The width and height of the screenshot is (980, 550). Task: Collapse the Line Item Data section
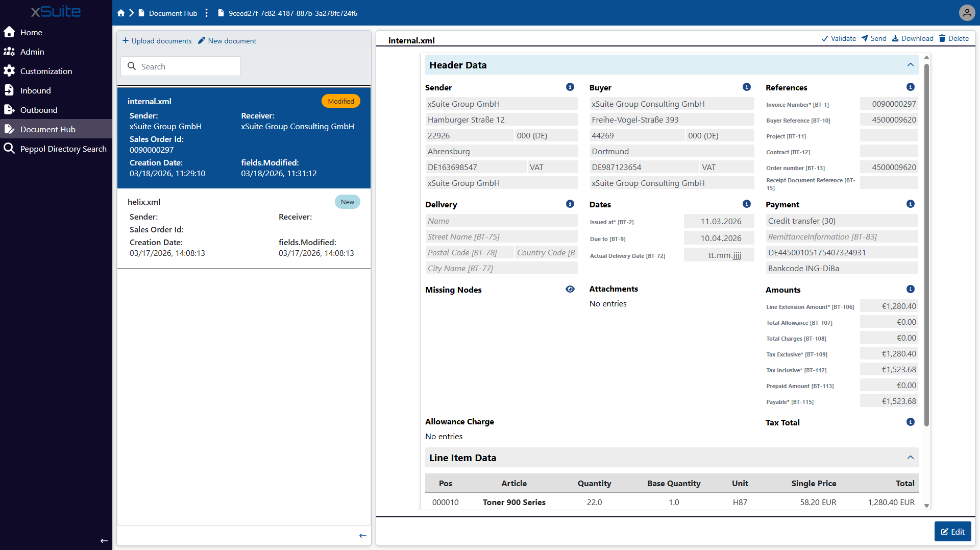(911, 458)
